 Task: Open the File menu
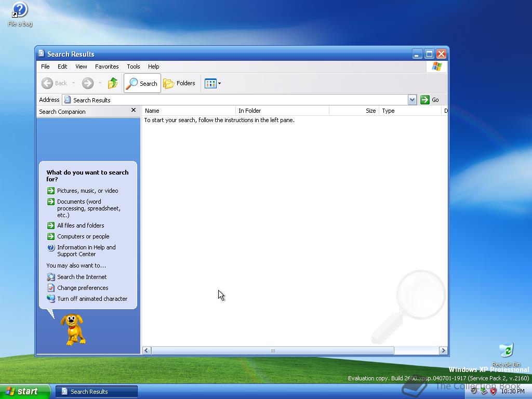[45, 66]
